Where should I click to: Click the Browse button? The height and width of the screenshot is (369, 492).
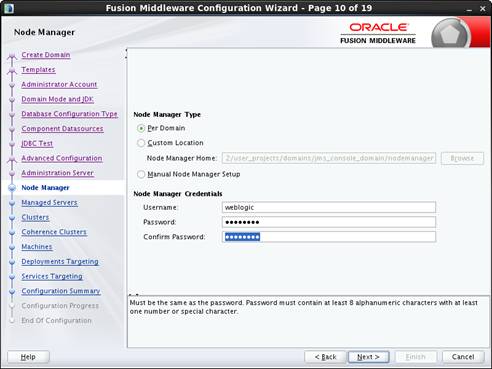462,158
